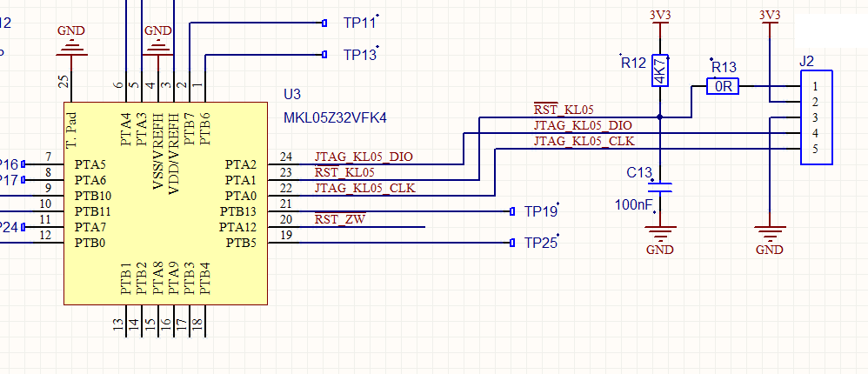Image resolution: width=868 pixels, height=374 pixels.
Task: Click pin 5 of connector J2
Action: point(815,150)
